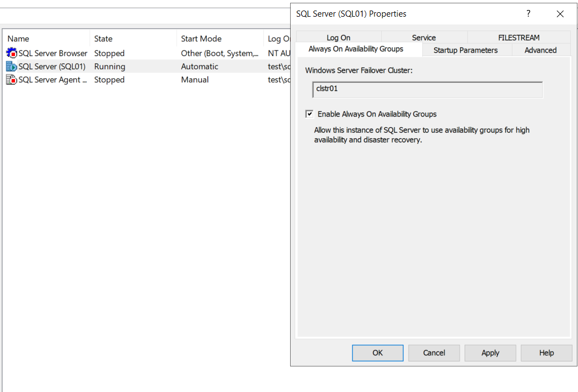Open the Advanced tab
578x392 pixels.
pyautogui.click(x=540, y=50)
